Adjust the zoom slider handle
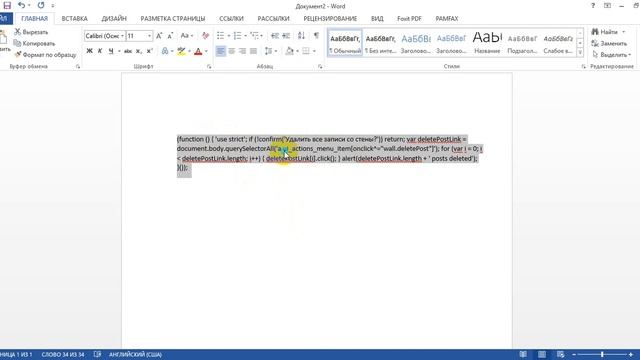Image resolution: width=640 pixels, height=360 pixels. point(602,354)
